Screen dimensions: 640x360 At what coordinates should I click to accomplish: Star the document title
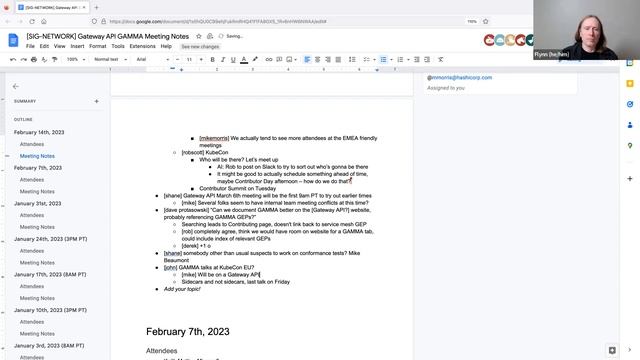point(199,36)
